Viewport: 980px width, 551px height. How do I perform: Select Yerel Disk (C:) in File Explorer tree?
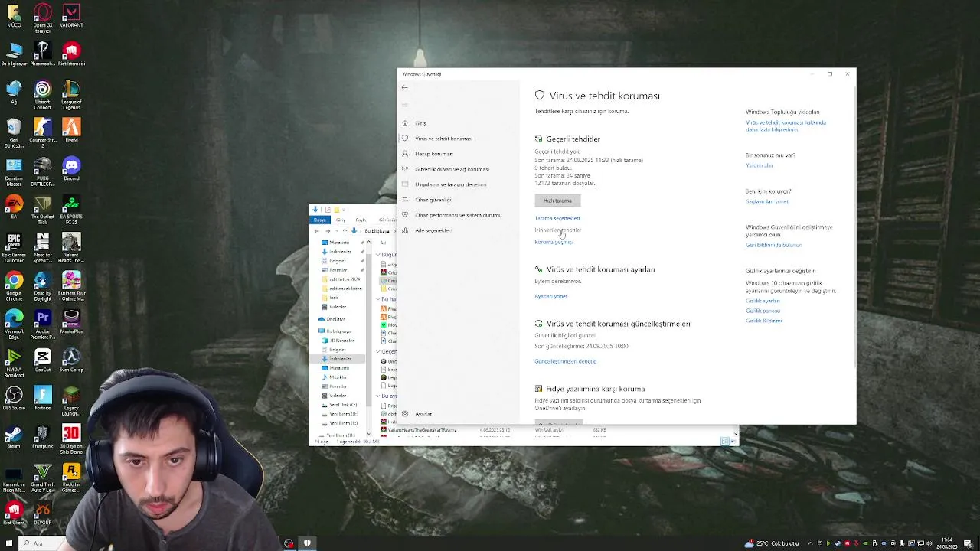click(340, 405)
